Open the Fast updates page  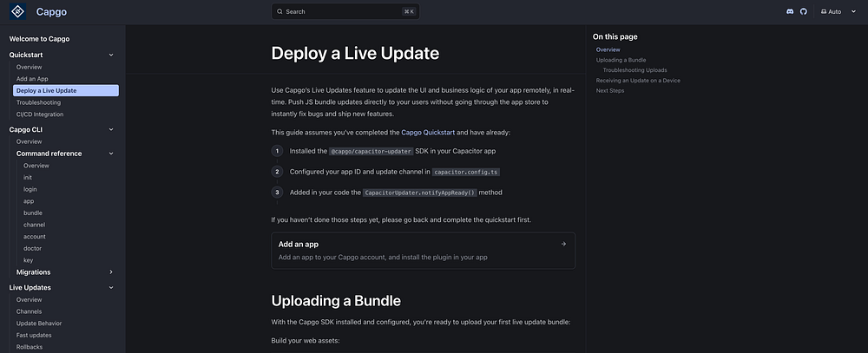click(34, 336)
